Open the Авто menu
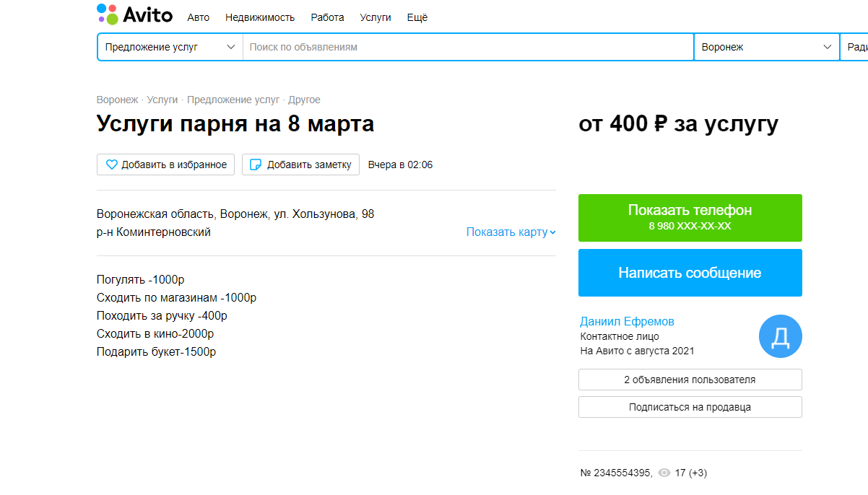868x495 pixels. [x=199, y=17]
